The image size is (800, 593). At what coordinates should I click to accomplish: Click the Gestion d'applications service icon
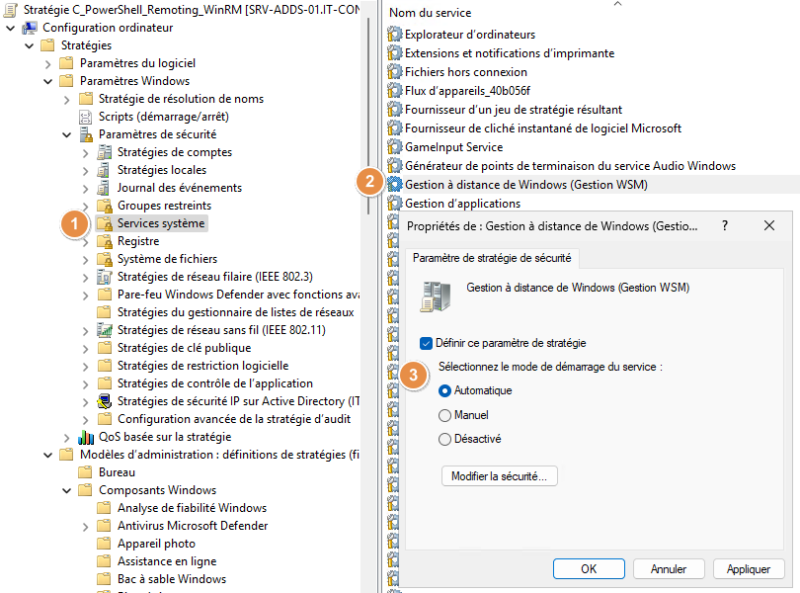coord(394,203)
